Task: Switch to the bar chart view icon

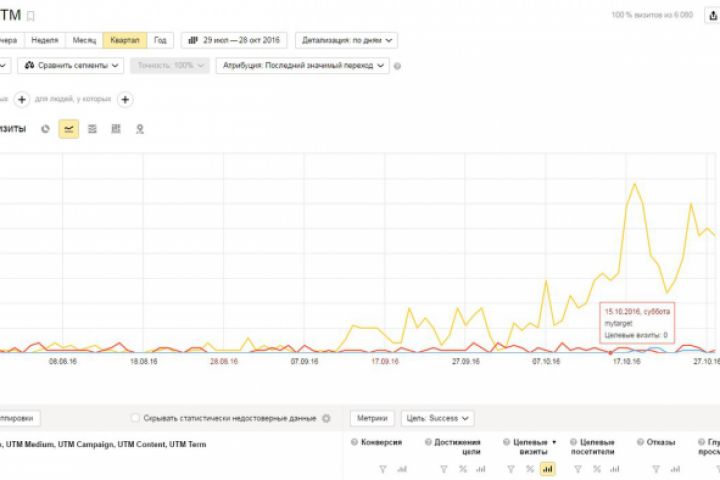Action: click(116, 129)
